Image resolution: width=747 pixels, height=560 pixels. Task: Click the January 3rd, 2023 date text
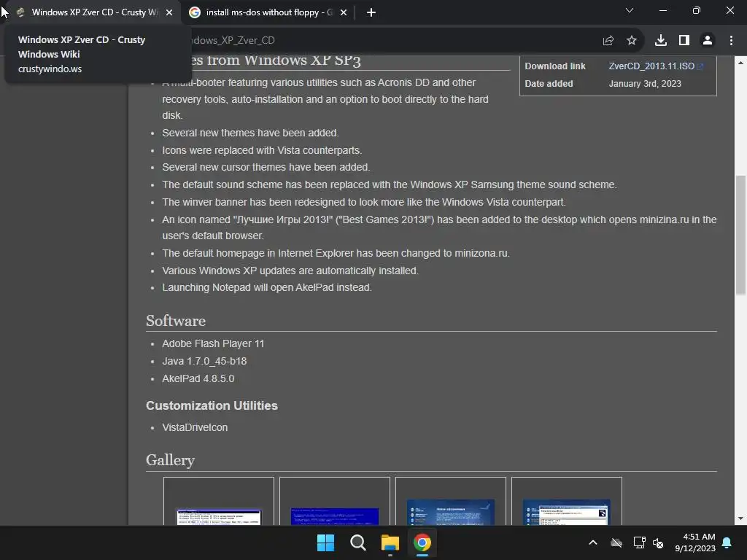(645, 84)
